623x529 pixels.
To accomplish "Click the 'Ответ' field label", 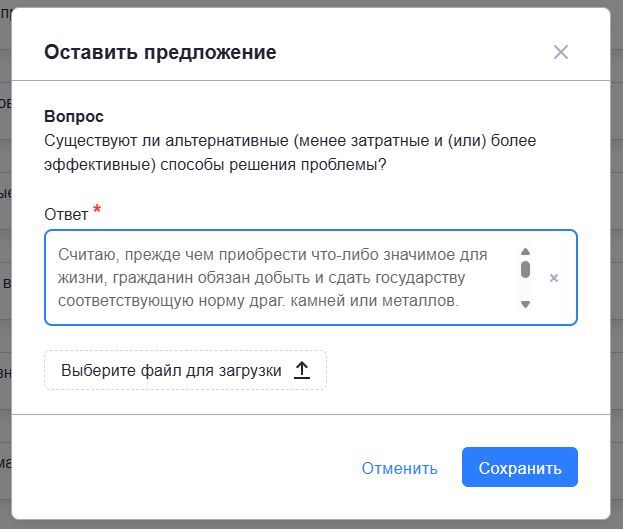I will pos(66,214).
